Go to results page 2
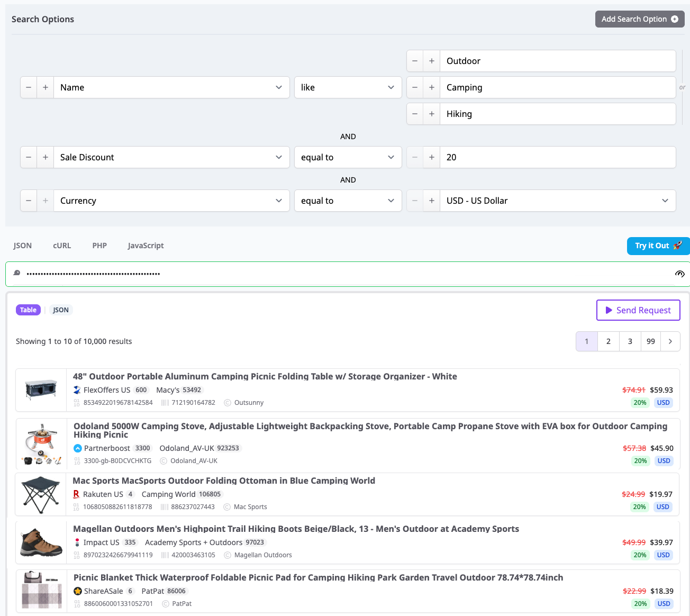 (609, 341)
